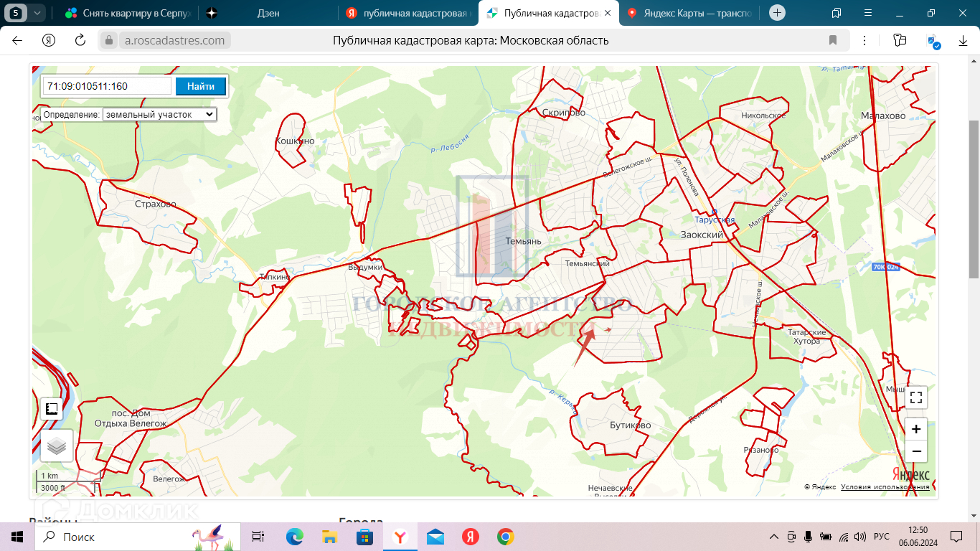Show site security info via lock icon
The height and width of the screenshot is (551, 980).
coord(109,41)
